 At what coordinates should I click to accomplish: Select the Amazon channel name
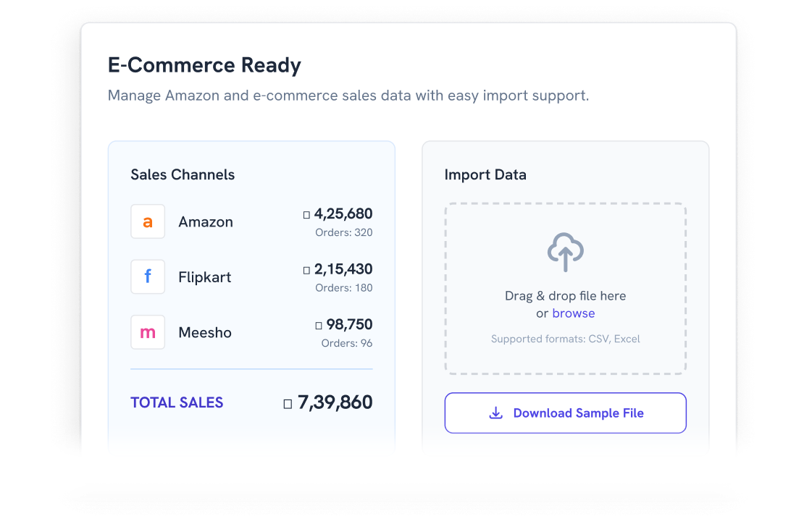click(206, 222)
